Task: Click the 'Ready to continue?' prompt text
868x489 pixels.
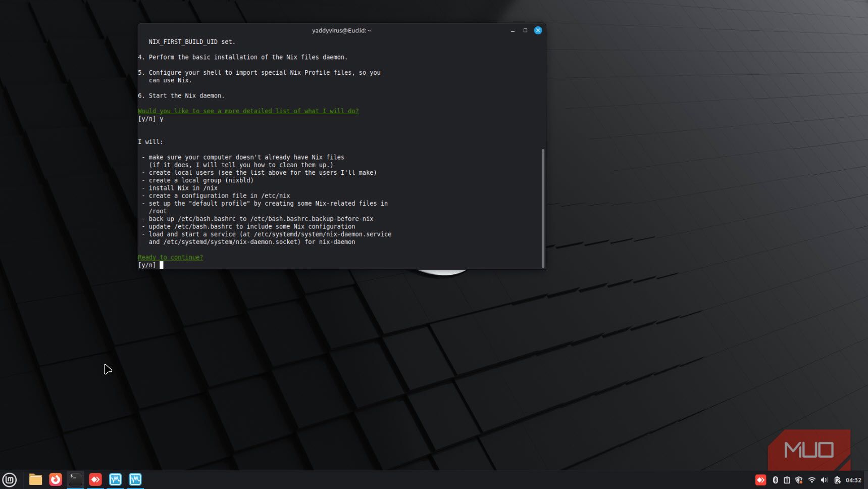Action: click(x=170, y=257)
